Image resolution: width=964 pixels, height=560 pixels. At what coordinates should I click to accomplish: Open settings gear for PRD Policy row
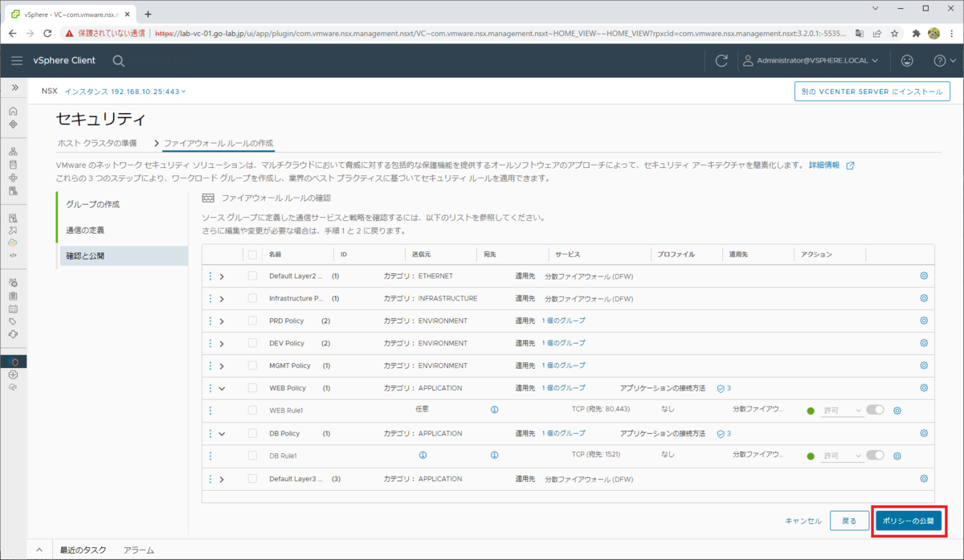[924, 321]
